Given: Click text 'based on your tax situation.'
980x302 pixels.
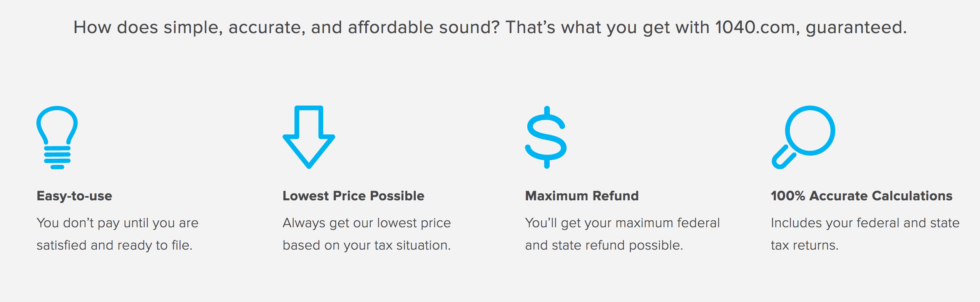Looking at the screenshot, I should tap(366, 245).
